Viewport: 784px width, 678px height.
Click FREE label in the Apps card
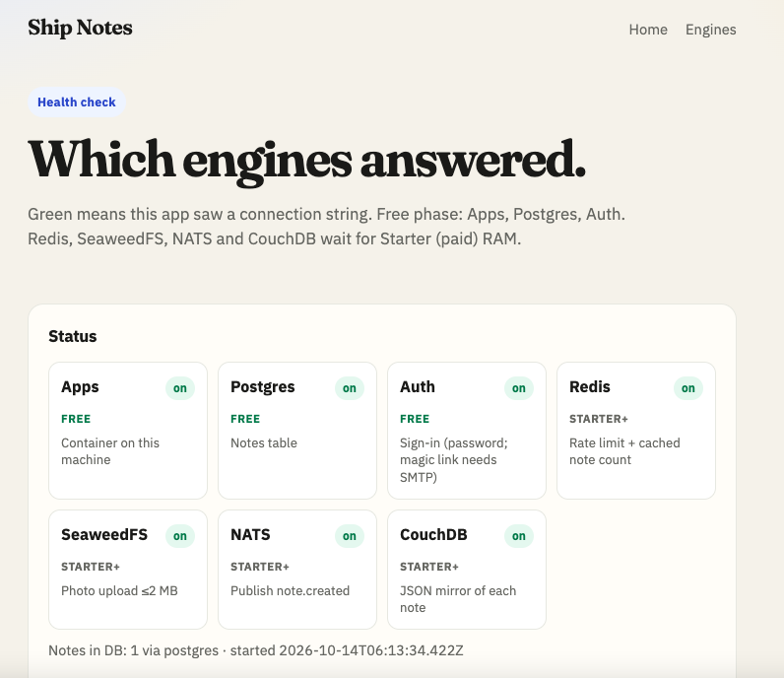tap(76, 419)
